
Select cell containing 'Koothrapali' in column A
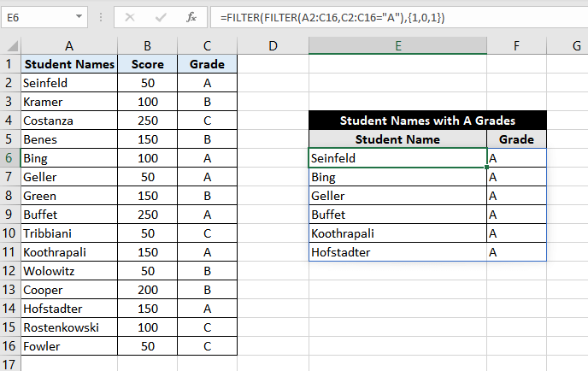pos(69,252)
